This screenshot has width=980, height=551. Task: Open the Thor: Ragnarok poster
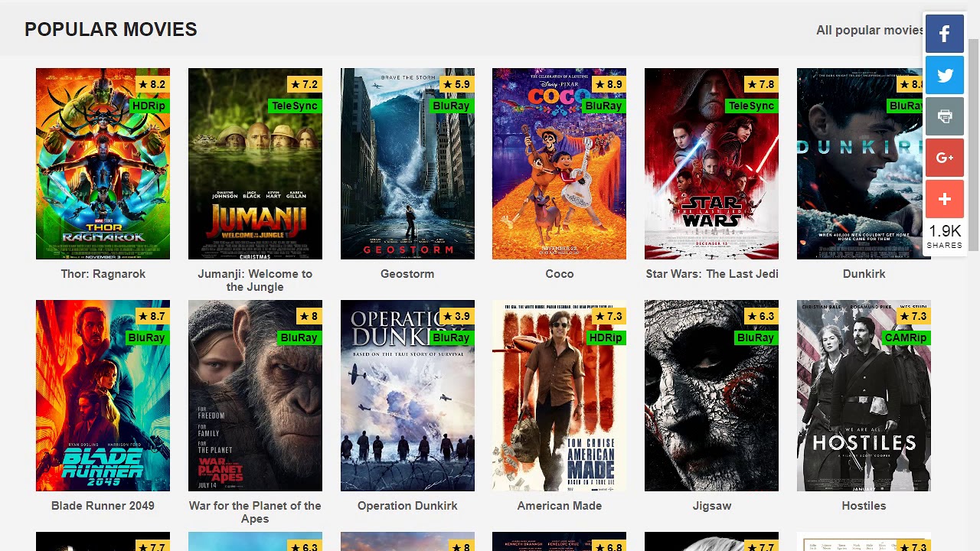pos(103,164)
